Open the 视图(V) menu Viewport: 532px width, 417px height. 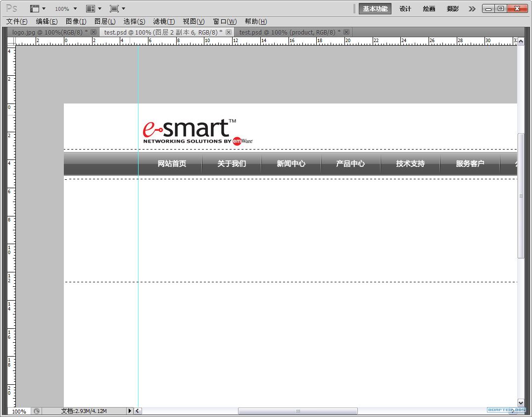pyautogui.click(x=193, y=21)
